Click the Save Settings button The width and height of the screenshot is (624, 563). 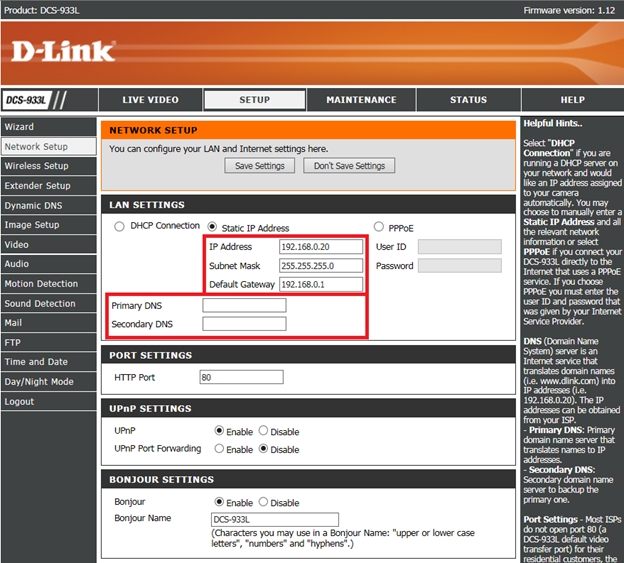tap(259, 166)
